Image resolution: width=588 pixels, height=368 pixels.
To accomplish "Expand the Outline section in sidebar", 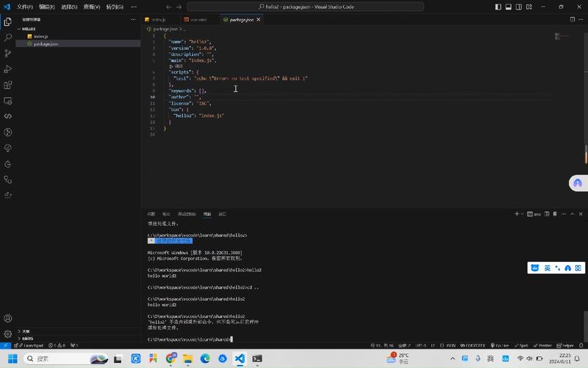I will coord(26,331).
